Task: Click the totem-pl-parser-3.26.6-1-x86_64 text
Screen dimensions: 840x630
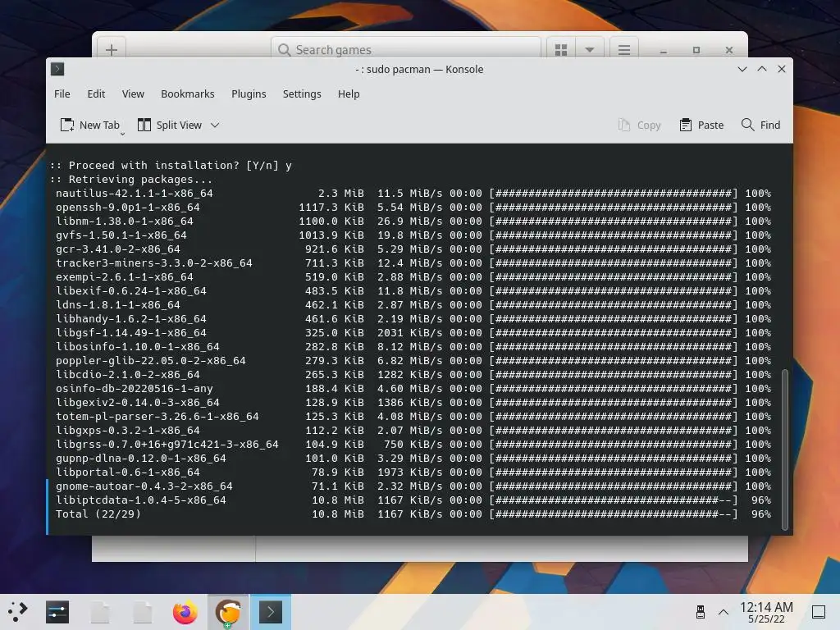Action: coord(157,416)
